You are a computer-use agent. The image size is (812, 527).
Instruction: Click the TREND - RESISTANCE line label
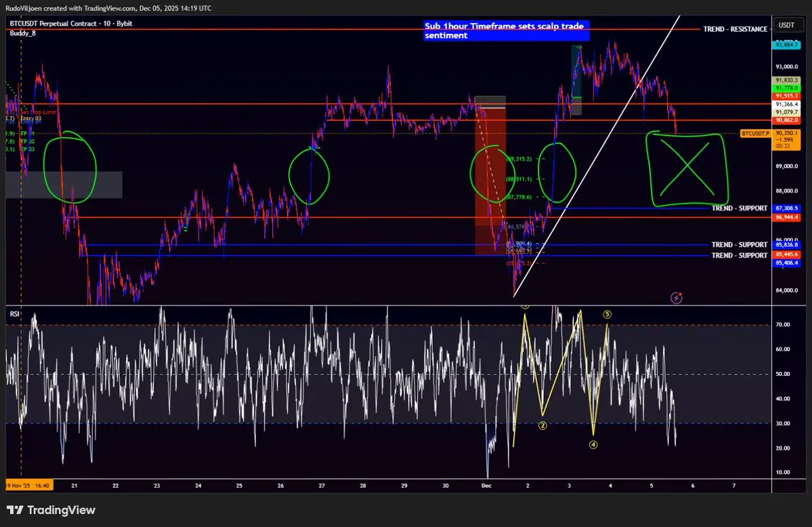735,29
